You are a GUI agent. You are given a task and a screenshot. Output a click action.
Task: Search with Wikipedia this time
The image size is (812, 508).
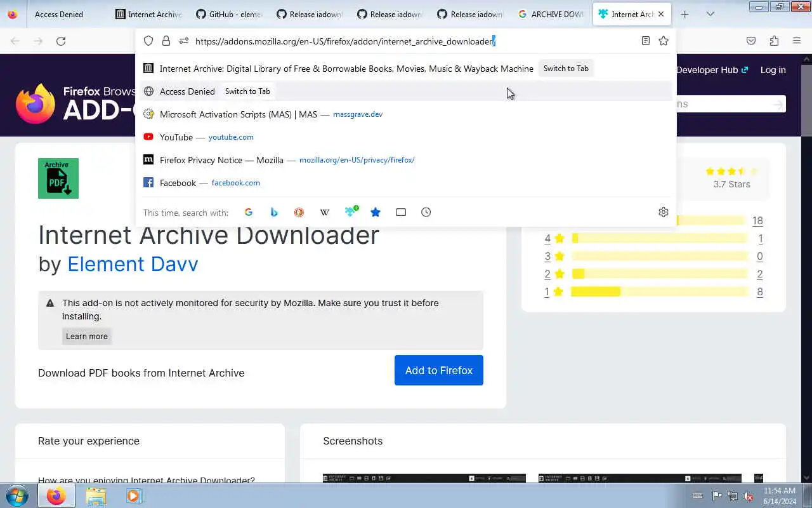point(324,212)
